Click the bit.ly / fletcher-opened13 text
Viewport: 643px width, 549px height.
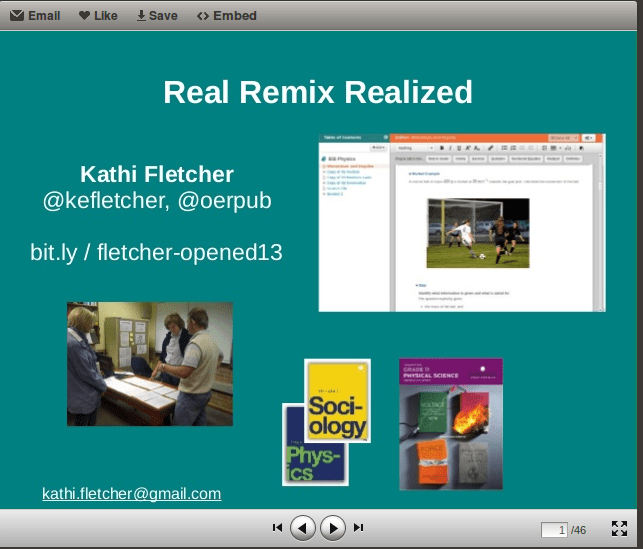coord(156,253)
